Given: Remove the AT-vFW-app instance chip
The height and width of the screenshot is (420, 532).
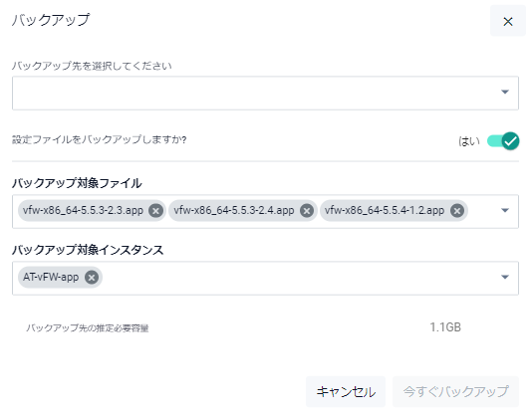Looking at the screenshot, I should coord(92,278).
